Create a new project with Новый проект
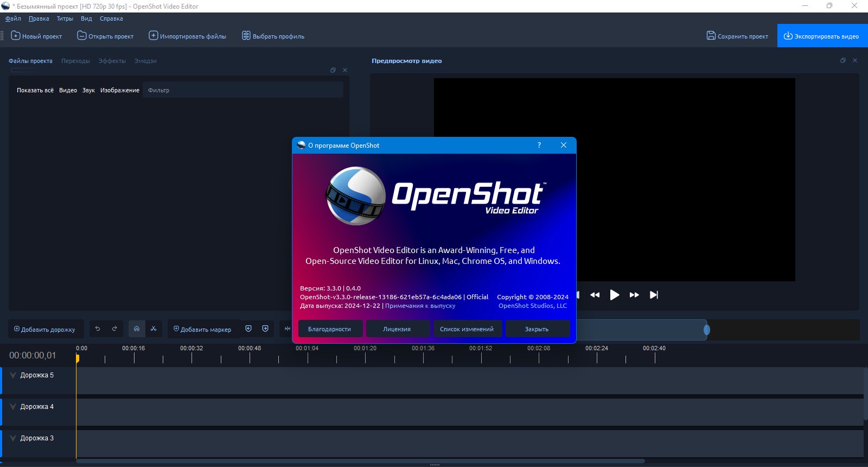 point(36,36)
